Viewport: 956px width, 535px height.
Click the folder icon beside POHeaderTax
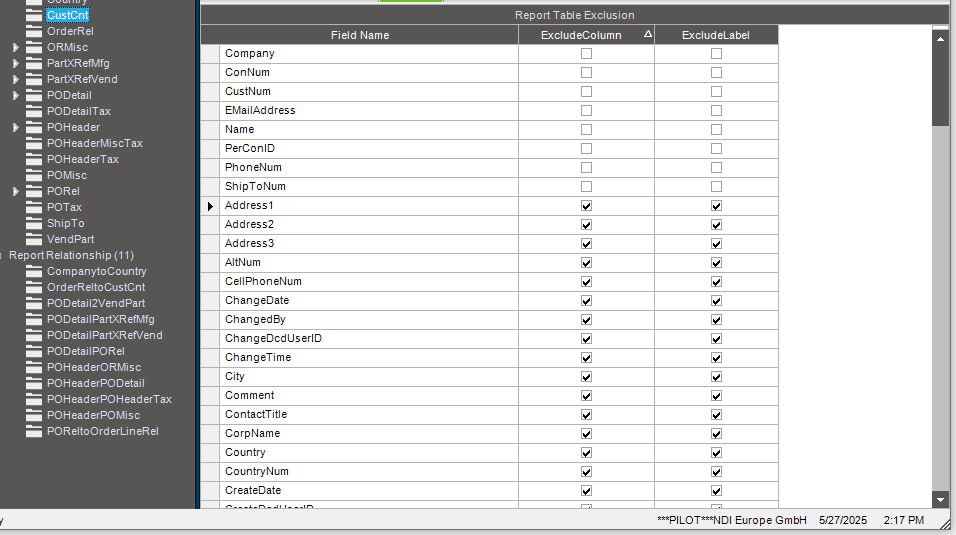[34, 159]
